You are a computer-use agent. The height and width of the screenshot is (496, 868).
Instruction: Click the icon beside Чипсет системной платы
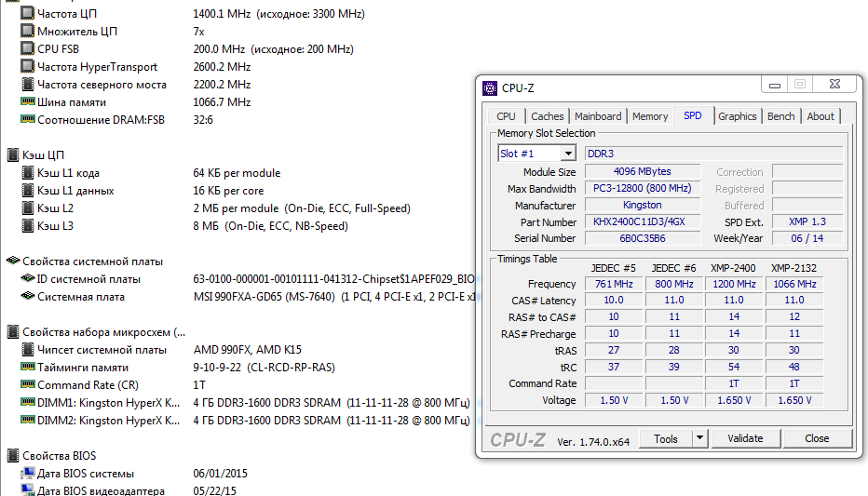pyautogui.click(x=27, y=350)
